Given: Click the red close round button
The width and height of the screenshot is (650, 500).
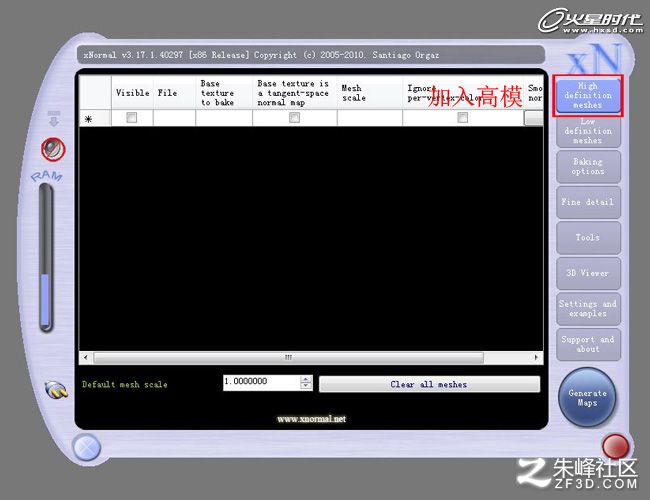Looking at the screenshot, I should point(615,447).
